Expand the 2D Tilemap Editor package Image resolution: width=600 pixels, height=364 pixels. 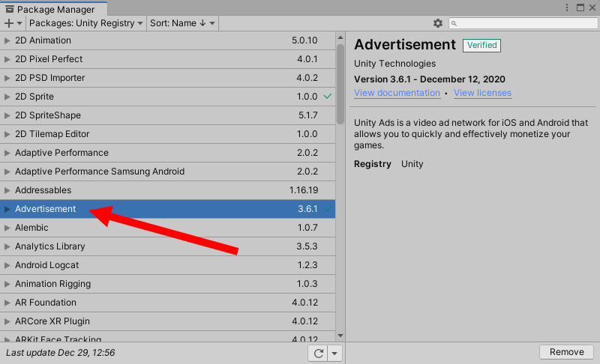[7, 134]
